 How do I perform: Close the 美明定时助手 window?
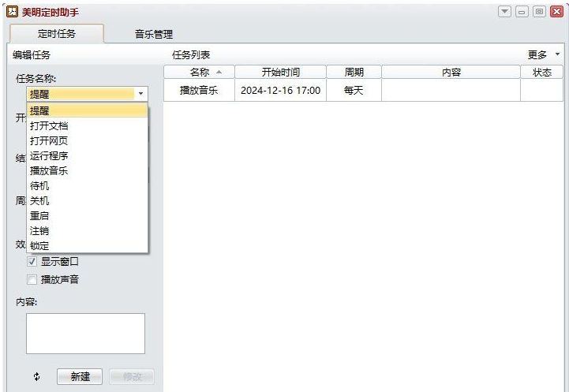click(x=556, y=12)
